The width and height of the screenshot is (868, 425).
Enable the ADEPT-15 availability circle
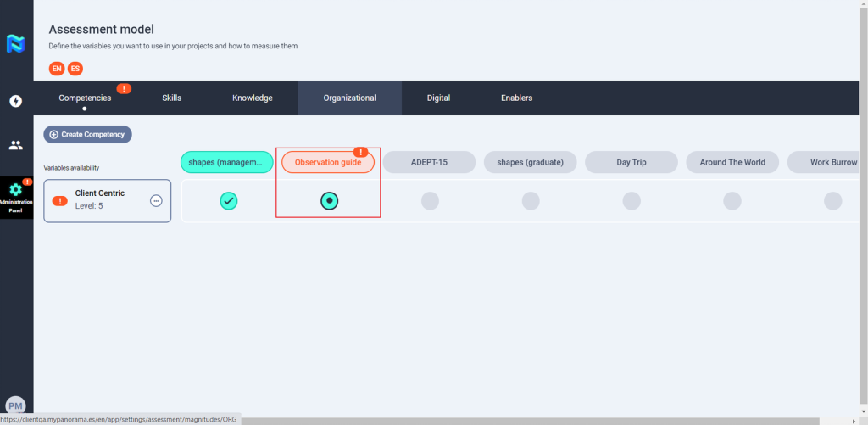(x=430, y=201)
